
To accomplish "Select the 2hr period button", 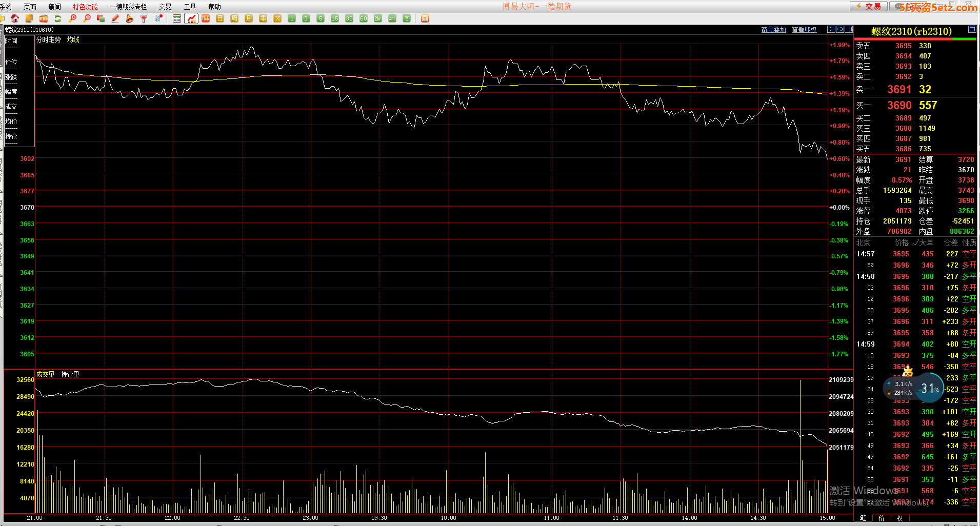I will (x=378, y=18).
